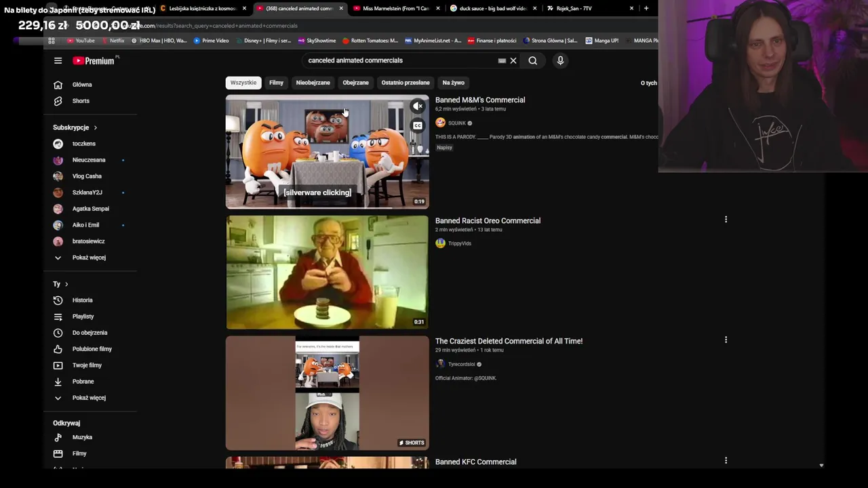Select the Obejrzane filter chip

[x=355, y=83]
